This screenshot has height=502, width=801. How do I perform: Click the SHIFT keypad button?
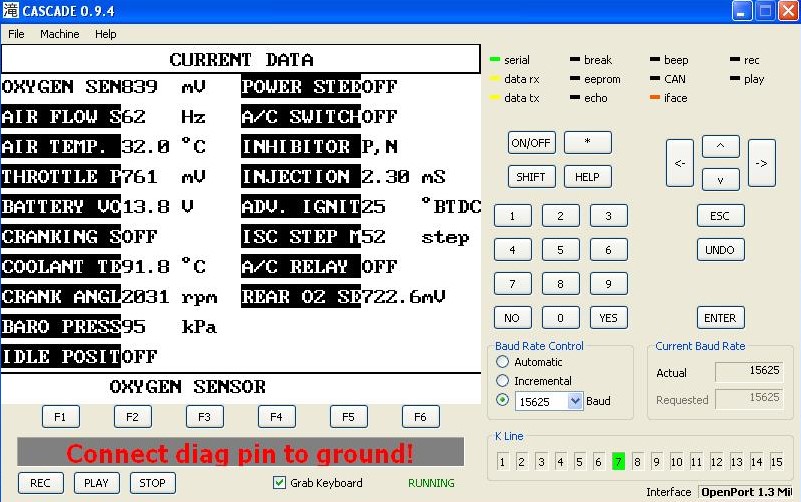(531, 177)
